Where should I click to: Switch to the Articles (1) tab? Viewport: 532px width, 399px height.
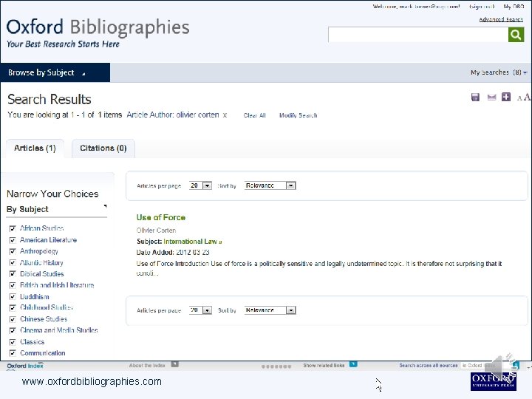(x=35, y=149)
